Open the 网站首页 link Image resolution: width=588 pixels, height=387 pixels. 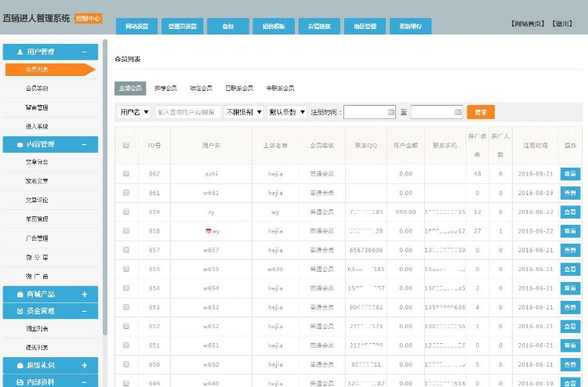point(528,24)
